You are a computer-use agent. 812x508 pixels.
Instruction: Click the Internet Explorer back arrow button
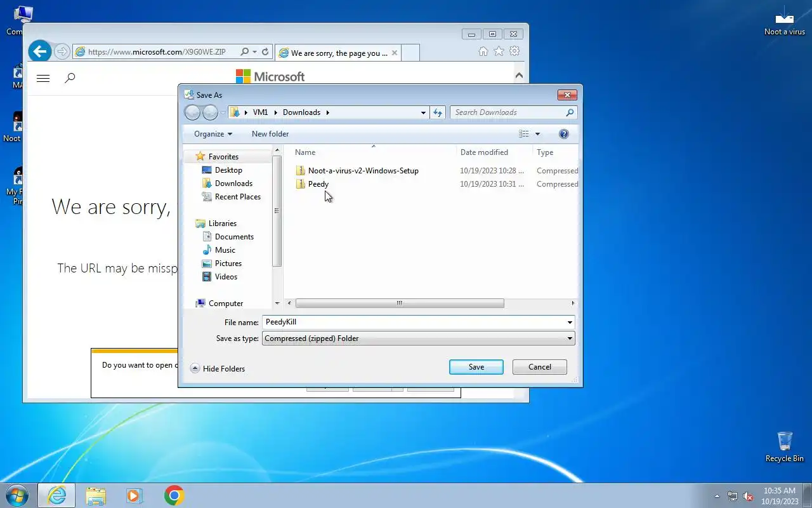click(x=39, y=51)
